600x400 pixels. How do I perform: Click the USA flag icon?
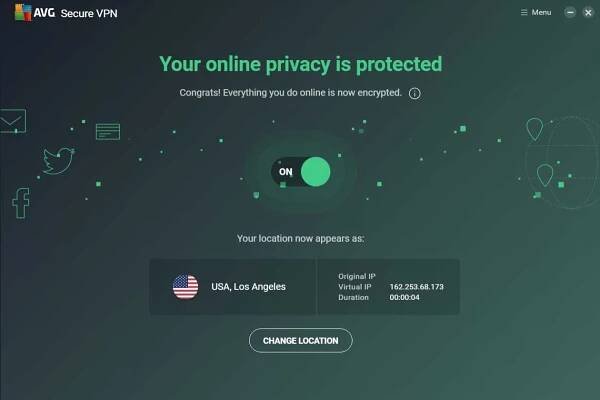186,287
